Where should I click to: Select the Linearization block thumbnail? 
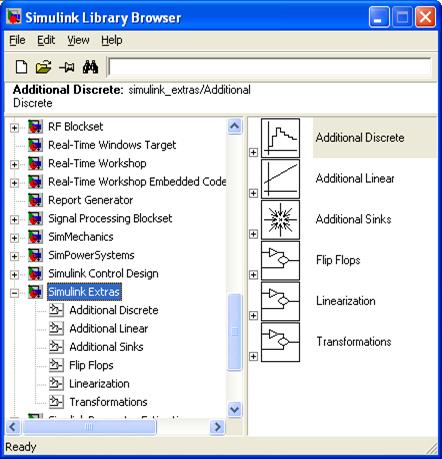(x=280, y=301)
